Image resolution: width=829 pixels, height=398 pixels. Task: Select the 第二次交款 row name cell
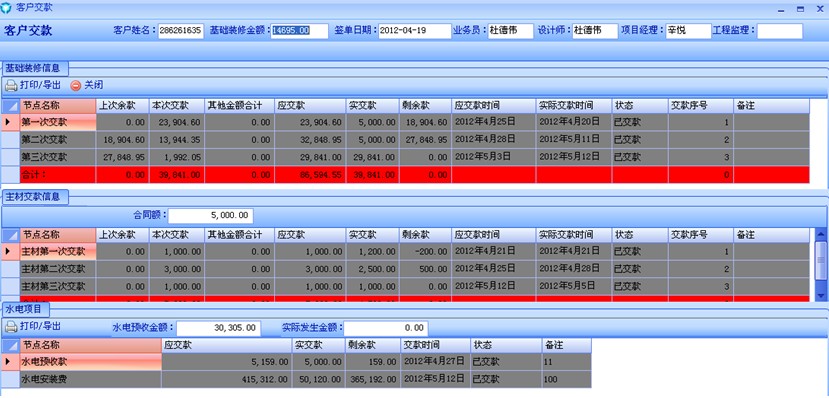pyautogui.click(x=58, y=140)
